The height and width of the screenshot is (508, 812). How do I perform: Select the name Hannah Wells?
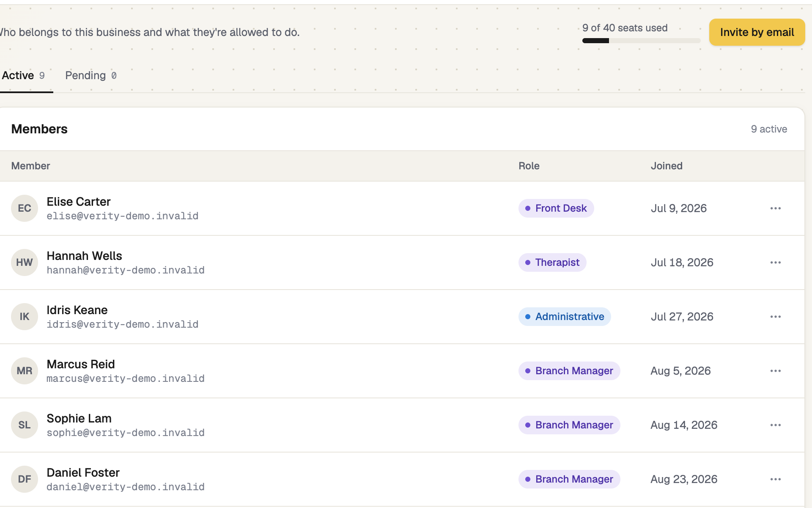[x=84, y=256]
